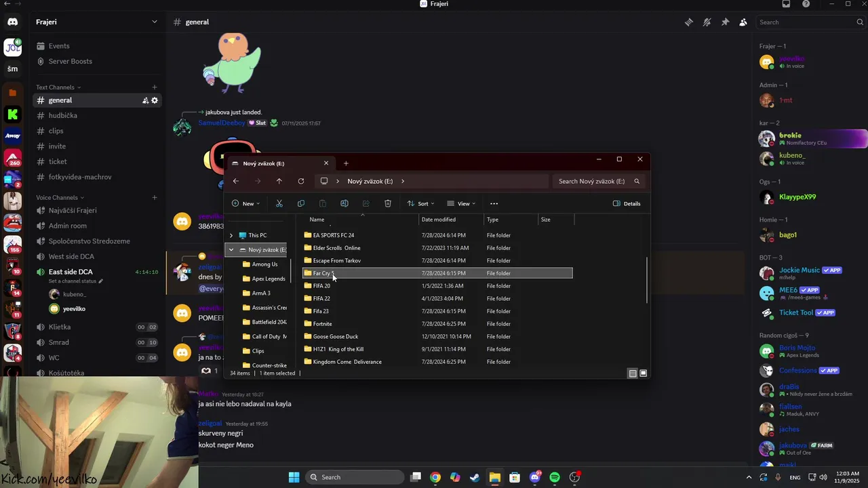Collapse the Text Channels category
This screenshot has height=488, width=868.
point(58,87)
